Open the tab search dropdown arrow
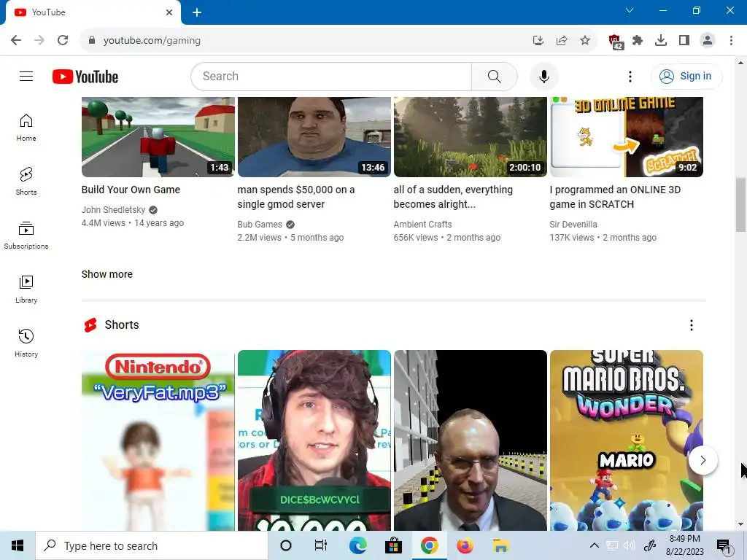 pyautogui.click(x=630, y=10)
